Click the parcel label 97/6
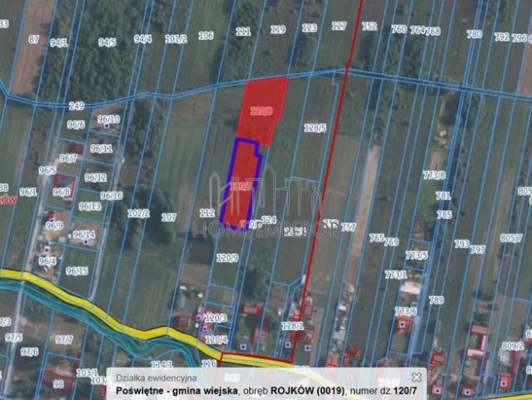Screen dimensions: 532x400 pyautogui.click(x=29, y=352)
